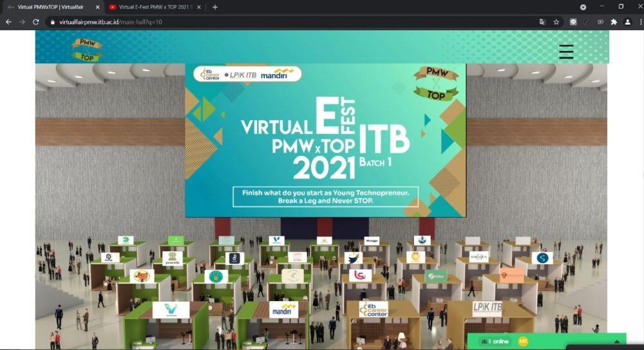Open a new browser tab
Viewport: 644px width, 350px height.
click(x=215, y=7)
